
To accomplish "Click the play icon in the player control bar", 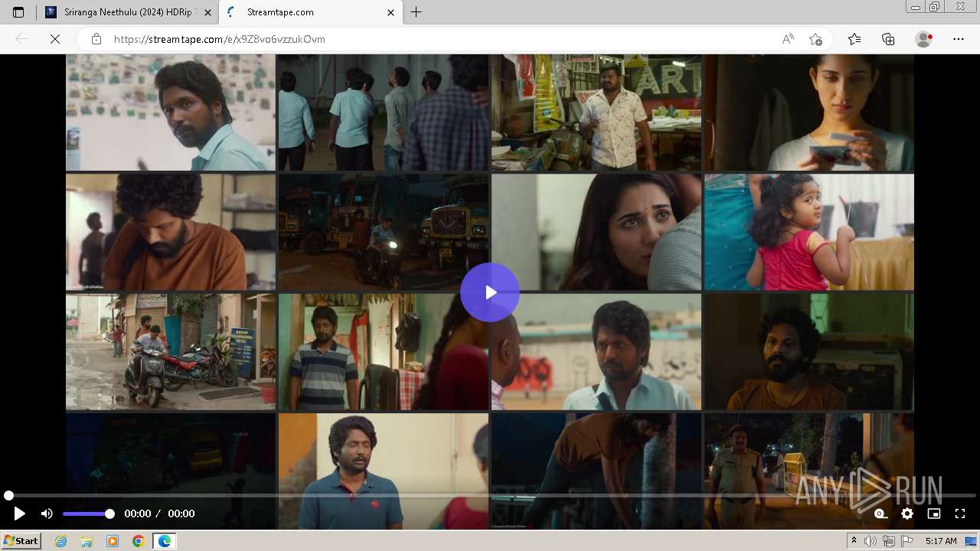I will coord(20,514).
